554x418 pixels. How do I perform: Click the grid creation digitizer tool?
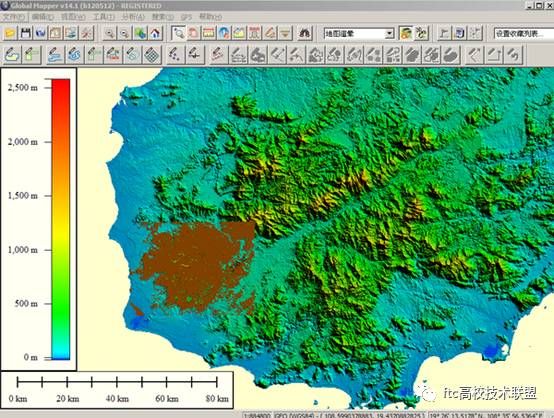(152, 55)
